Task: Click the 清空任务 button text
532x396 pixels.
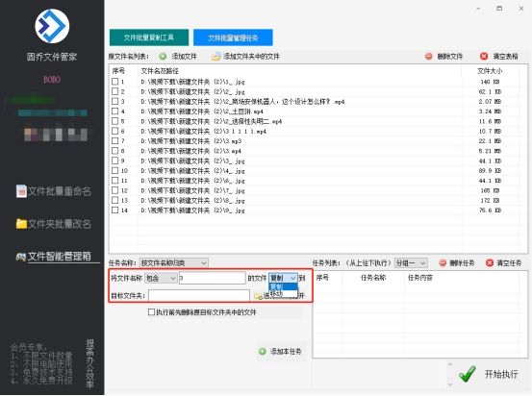Action: tap(509, 262)
